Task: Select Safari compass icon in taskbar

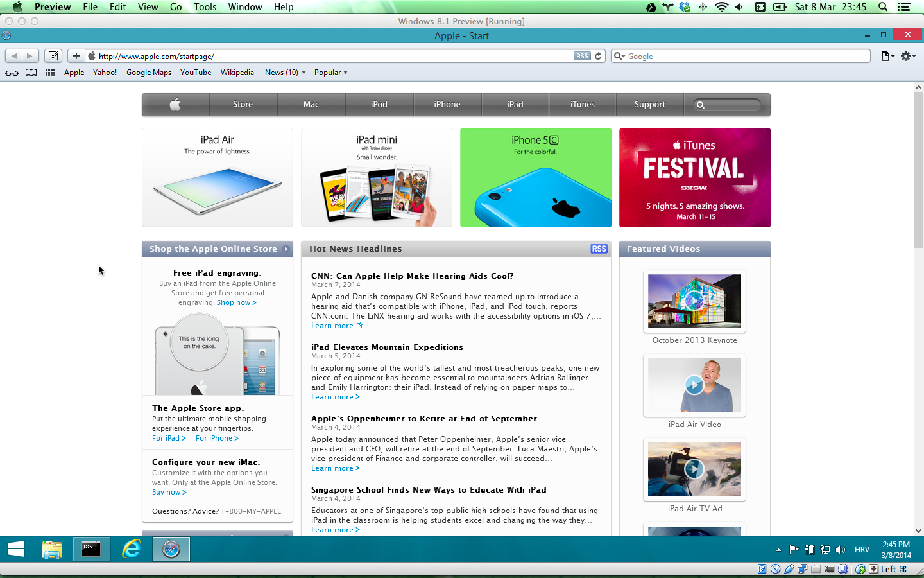Action: (x=171, y=549)
